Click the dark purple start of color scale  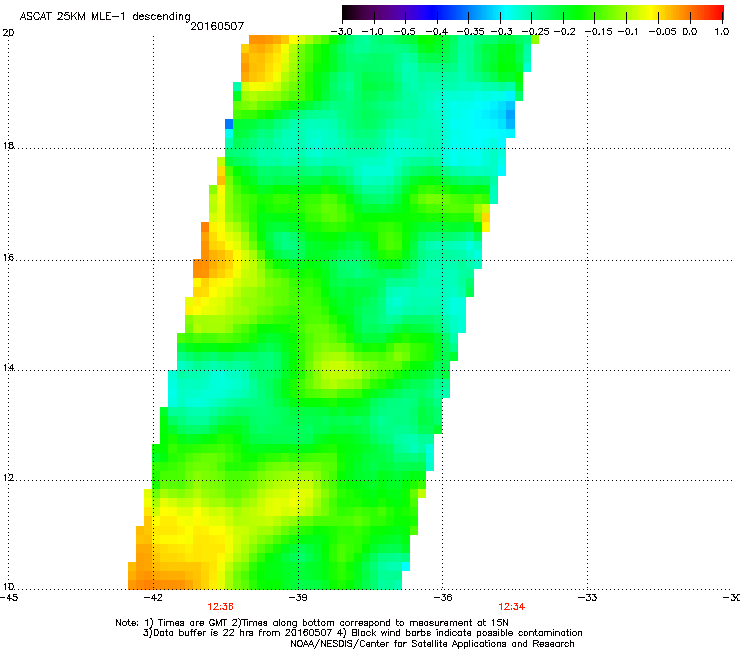click(x=359, y=12)
